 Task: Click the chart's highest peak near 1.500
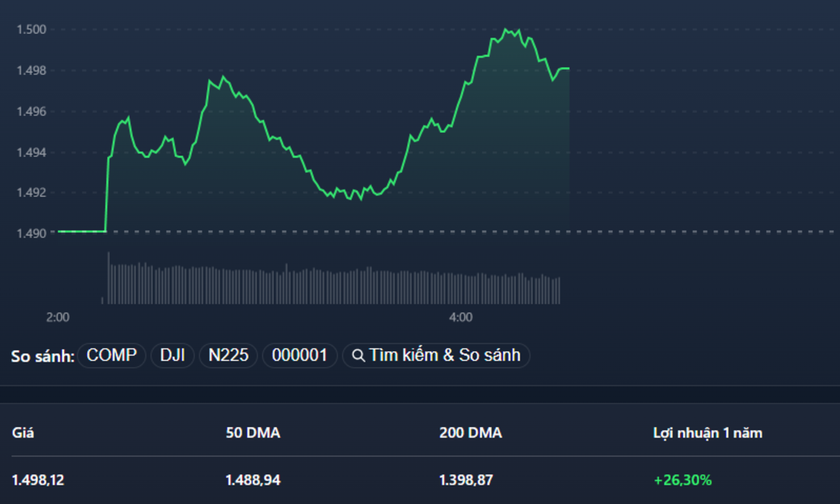506,30
